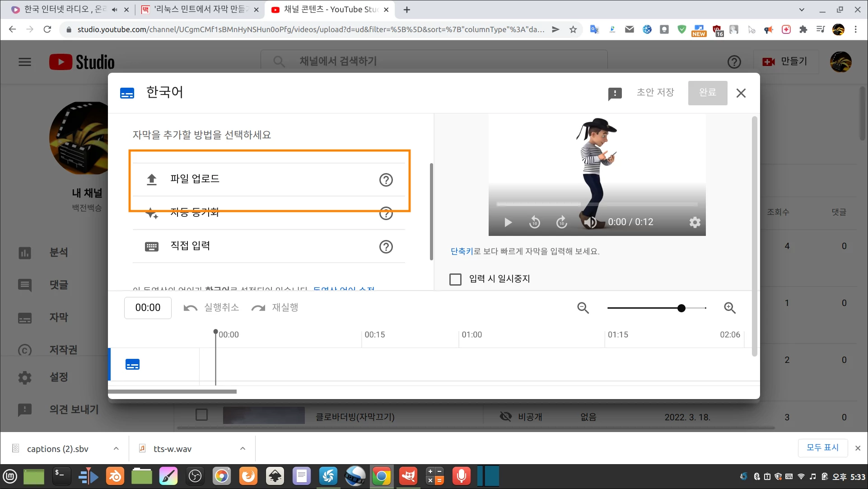Zoom in the subtitle timeline with the magnifier
868x489 pixels.
(730, 308)
